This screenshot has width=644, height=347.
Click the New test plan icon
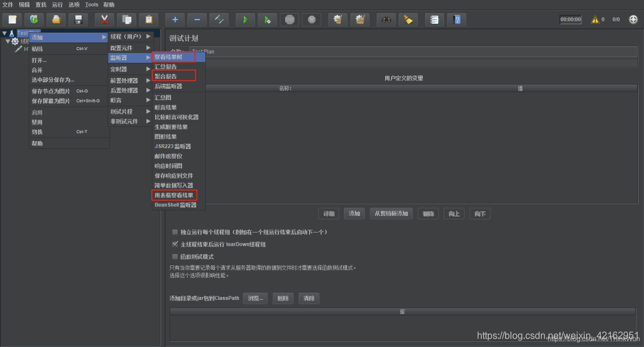(13, 19)
